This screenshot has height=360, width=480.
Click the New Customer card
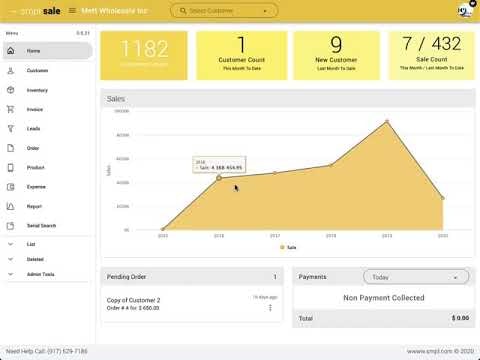336,55
